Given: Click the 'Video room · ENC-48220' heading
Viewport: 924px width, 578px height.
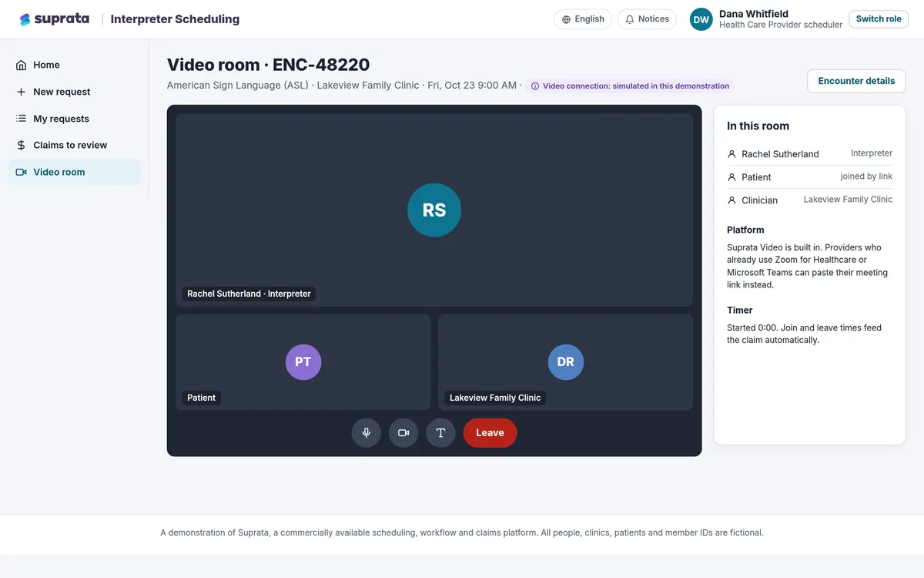Looking at the screenshot, I should click(x=269, y=65).
